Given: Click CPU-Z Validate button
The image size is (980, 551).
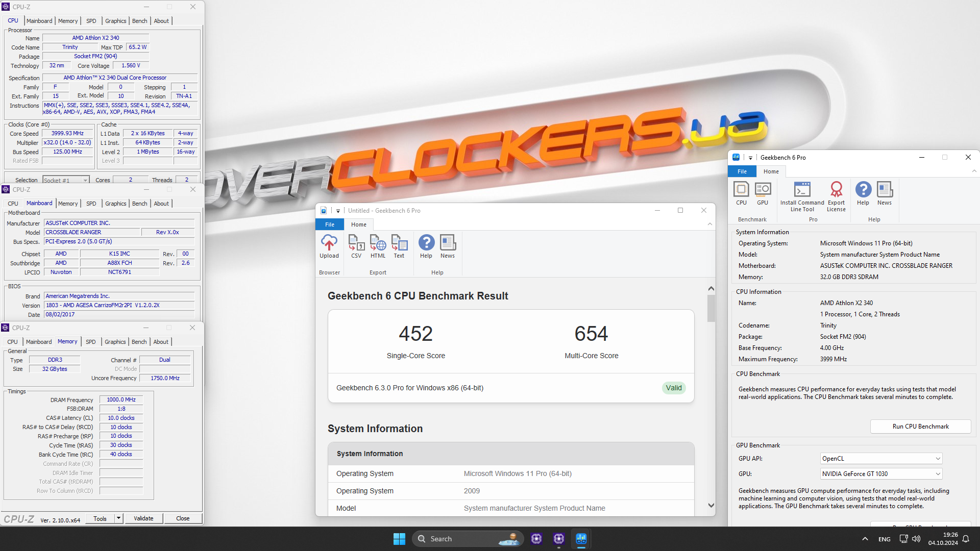Looking at the screenshot, I should tap(143, 518).
